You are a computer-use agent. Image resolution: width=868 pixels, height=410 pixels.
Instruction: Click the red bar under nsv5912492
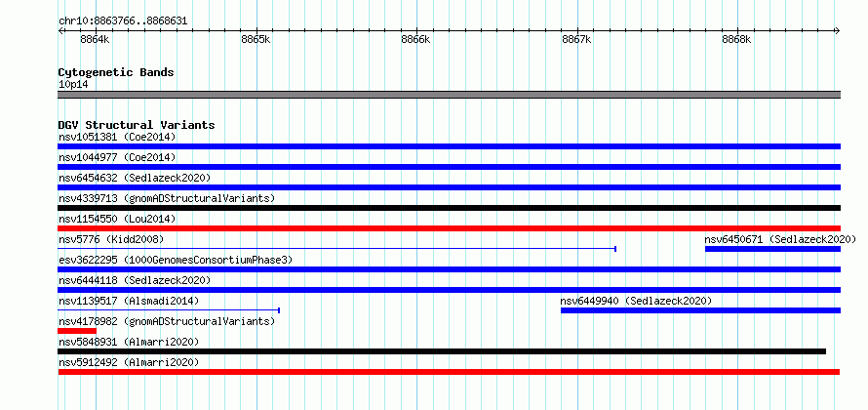(449, 372)
